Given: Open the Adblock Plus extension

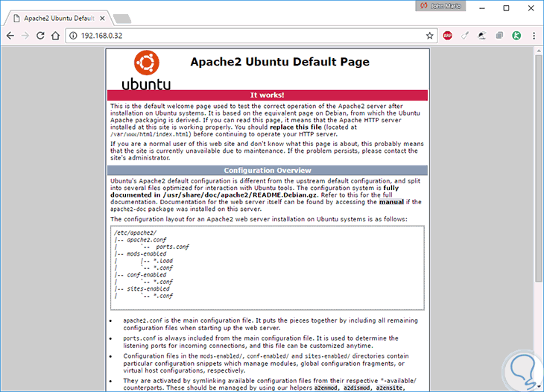Looking at the screenshot, I should pyautogui.click(x=448, y=35).
